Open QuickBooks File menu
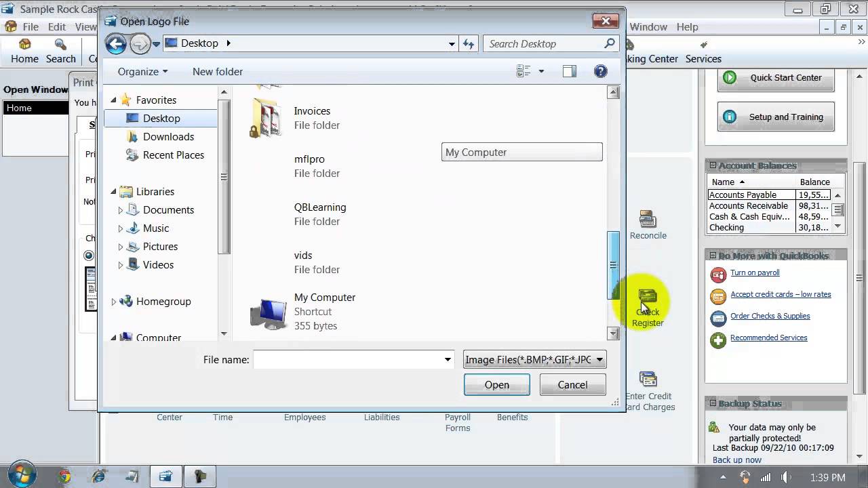868x488 pixels. pyautogui.click(x=31, y=27)
